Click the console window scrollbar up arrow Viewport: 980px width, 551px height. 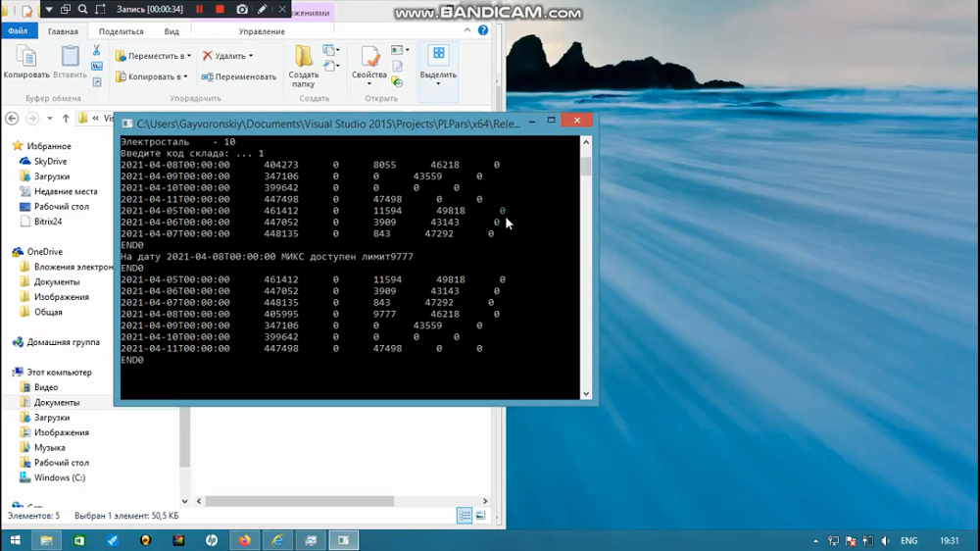pyautogui.click(x=586, y=142)
